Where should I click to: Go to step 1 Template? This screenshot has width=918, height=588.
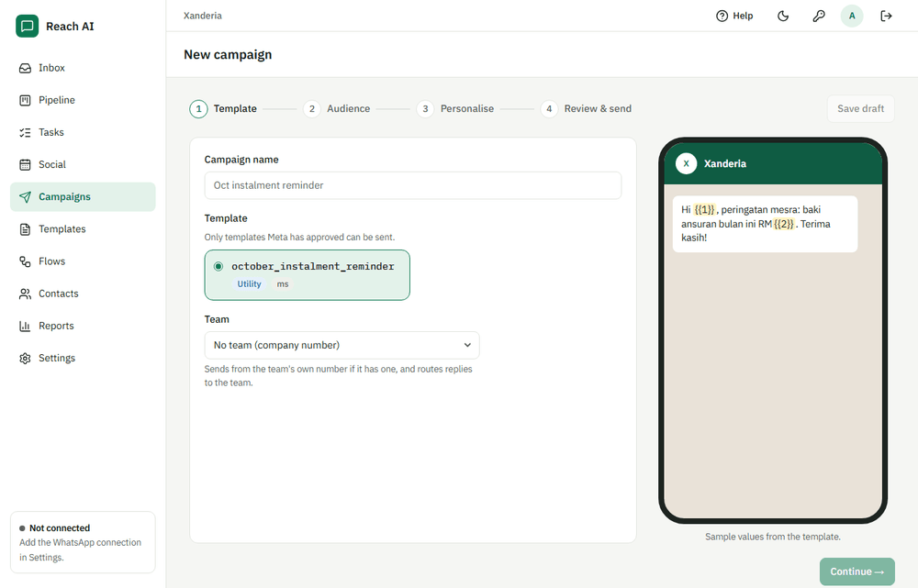pyautogui.click(x=223, y=109)
